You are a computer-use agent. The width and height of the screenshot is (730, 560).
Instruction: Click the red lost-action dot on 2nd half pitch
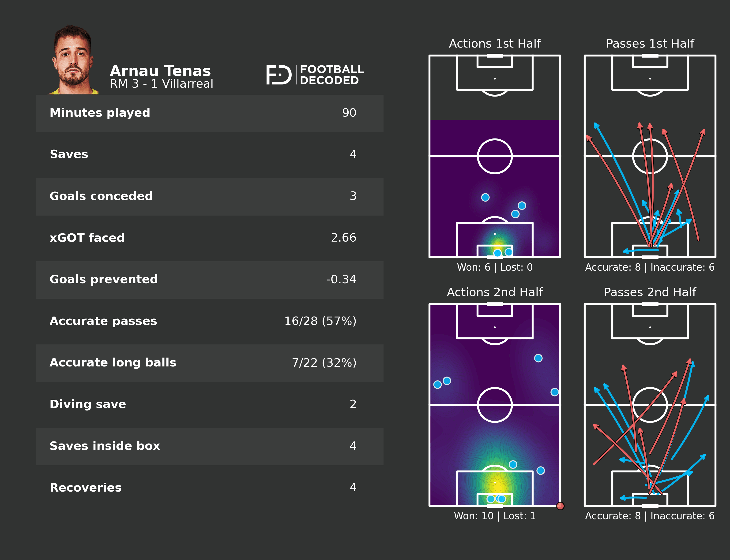coord(560,506)
